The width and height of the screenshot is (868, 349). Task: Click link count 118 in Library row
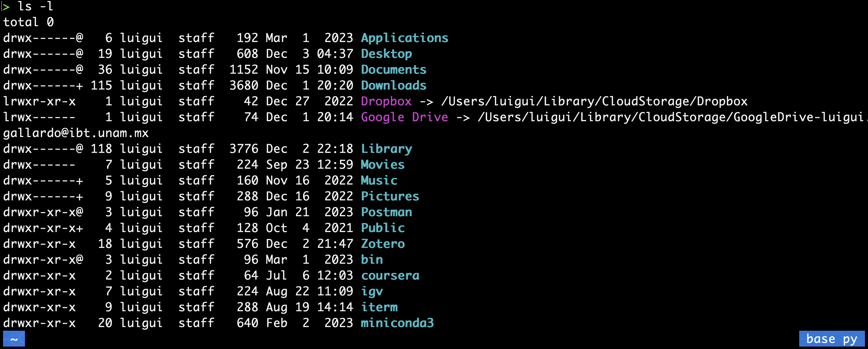pos(101,149)
